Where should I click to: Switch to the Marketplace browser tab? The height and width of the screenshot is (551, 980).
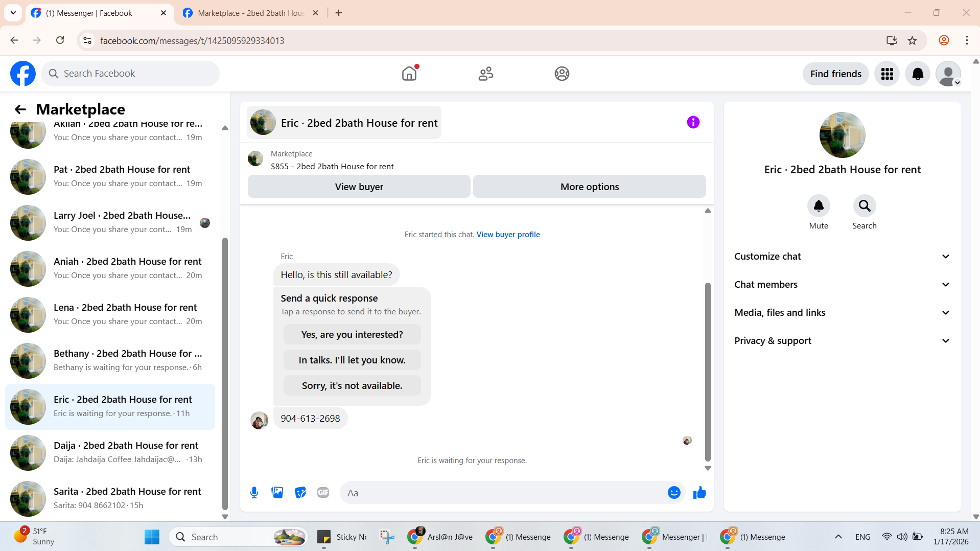250,13
